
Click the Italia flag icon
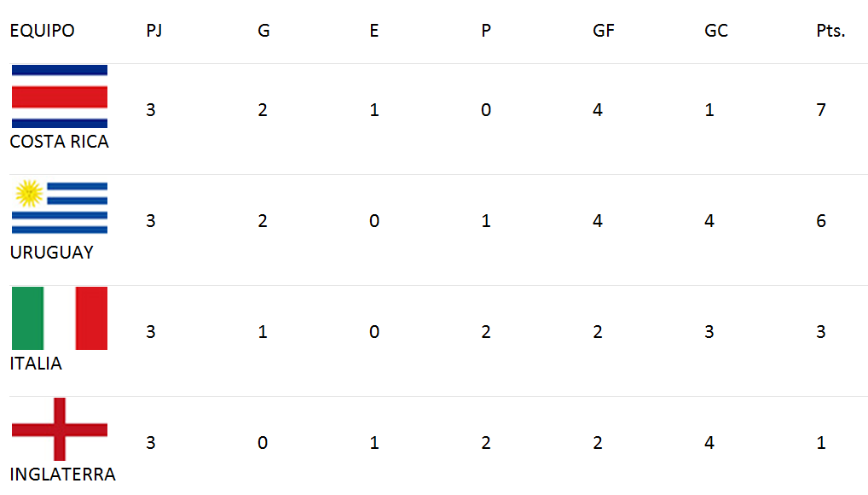coord(60,318)
